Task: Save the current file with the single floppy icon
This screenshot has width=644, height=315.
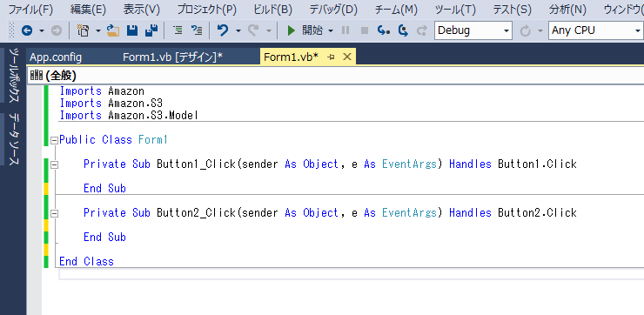Action: [x=131, y=30]
